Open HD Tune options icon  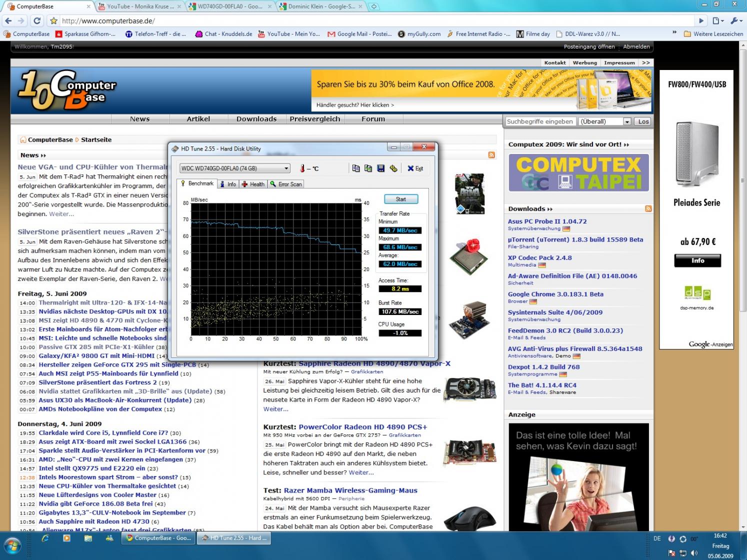tap(393, 168)
